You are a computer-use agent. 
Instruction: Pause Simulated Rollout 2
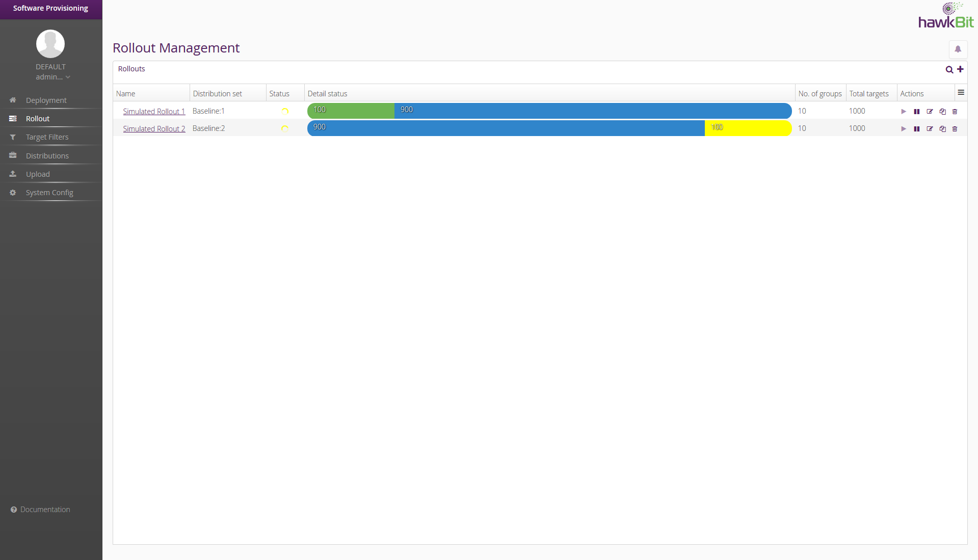click(x=916, y=129)
